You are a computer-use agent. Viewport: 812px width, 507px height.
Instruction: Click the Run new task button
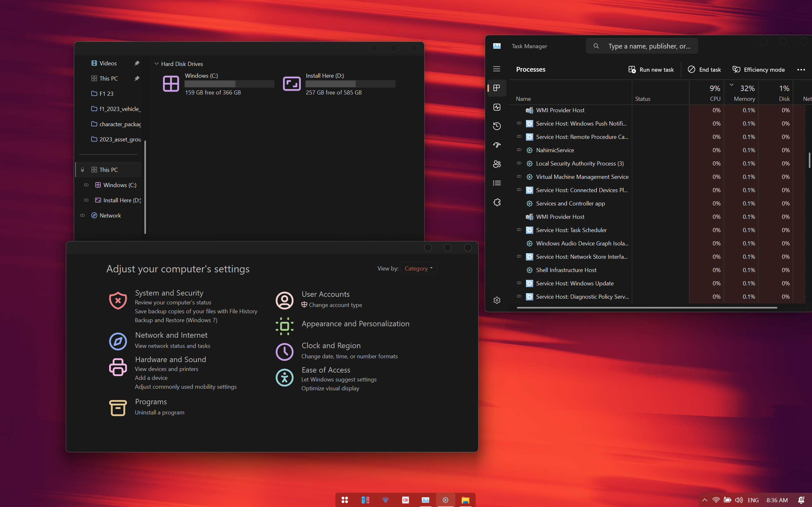coord(650,69)
